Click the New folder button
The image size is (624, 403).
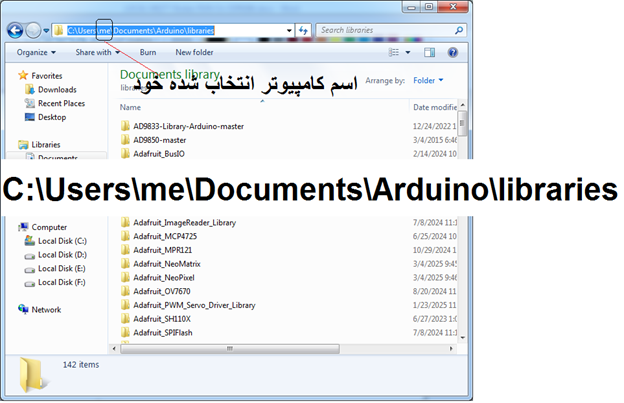pyautogui.click(x=194, y=52)
